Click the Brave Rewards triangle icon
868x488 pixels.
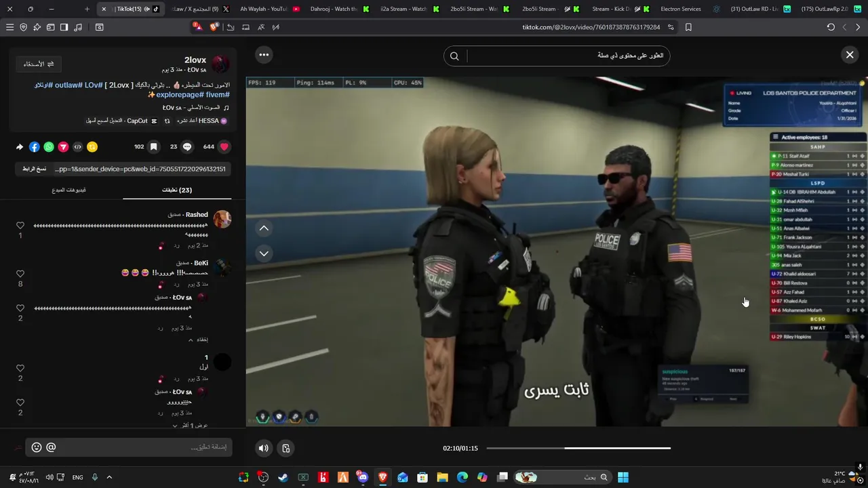click(197, 27)
